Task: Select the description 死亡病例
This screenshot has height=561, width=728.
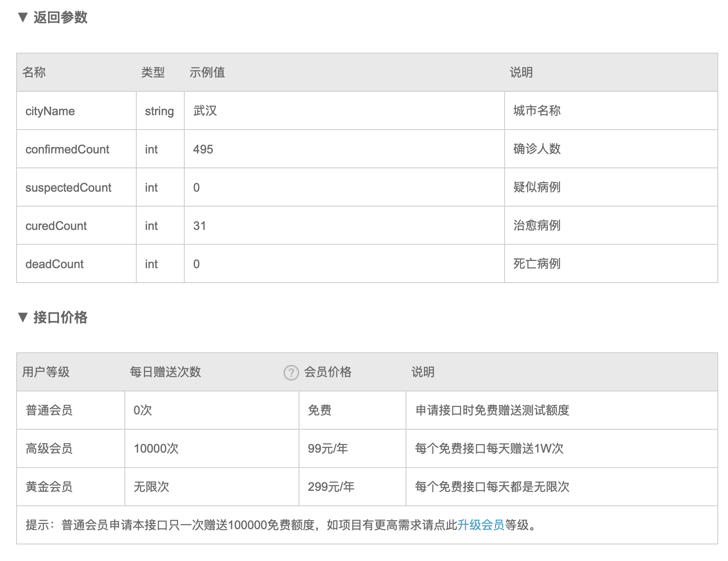Action: (537, 263)
